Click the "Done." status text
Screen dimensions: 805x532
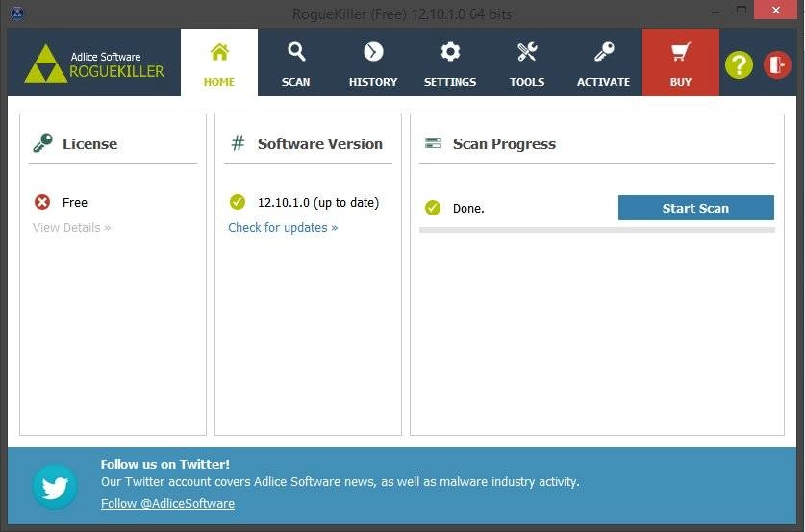[468, 209]
